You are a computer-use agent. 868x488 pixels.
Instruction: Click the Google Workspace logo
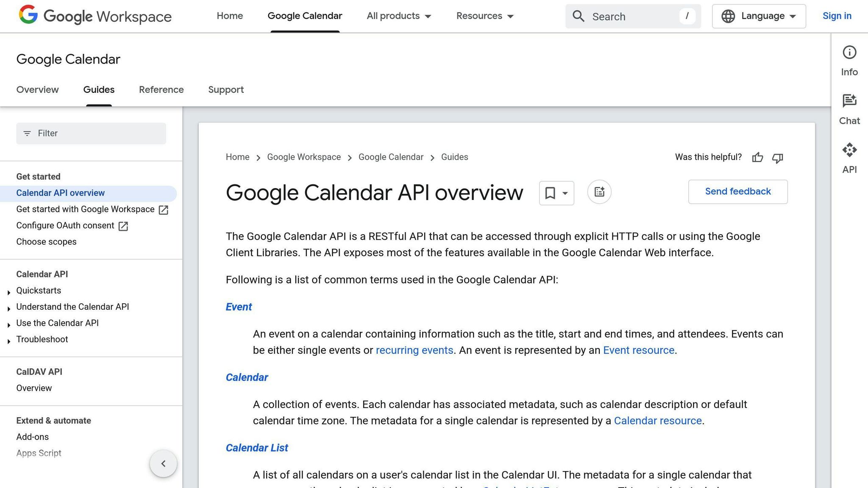point(94,16)
